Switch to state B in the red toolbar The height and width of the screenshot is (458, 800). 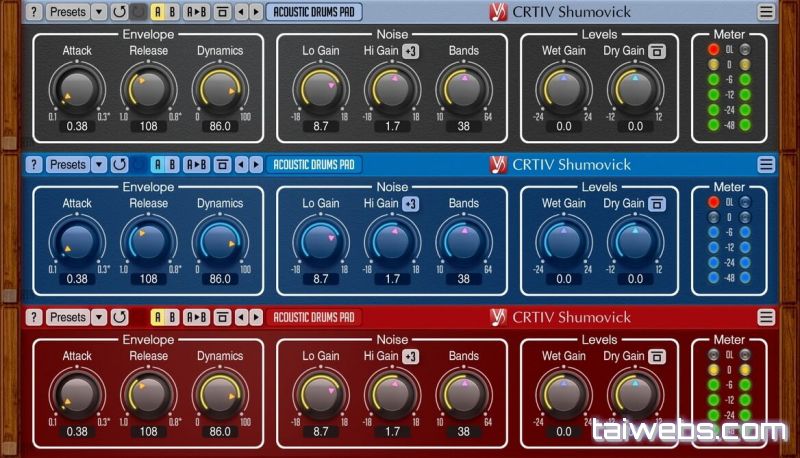(172, 317)
